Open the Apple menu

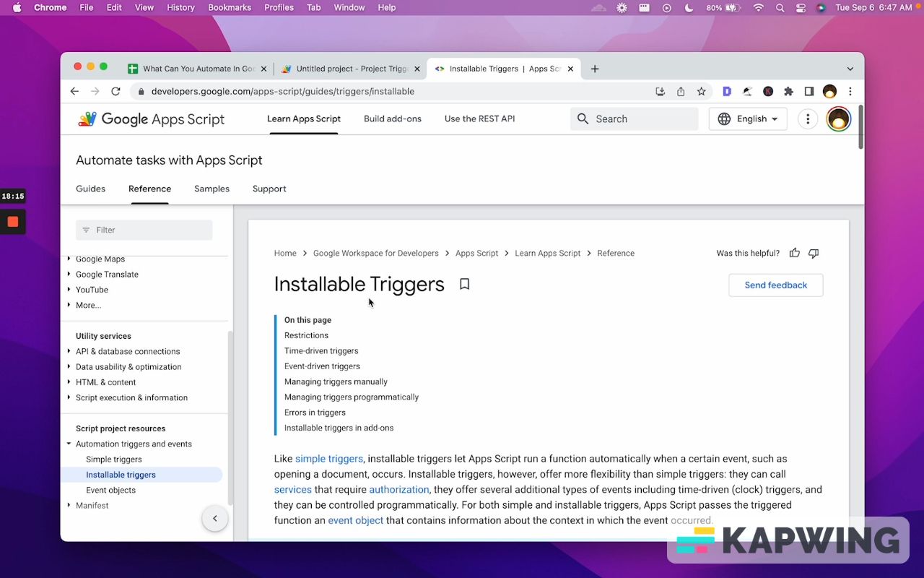17,7
